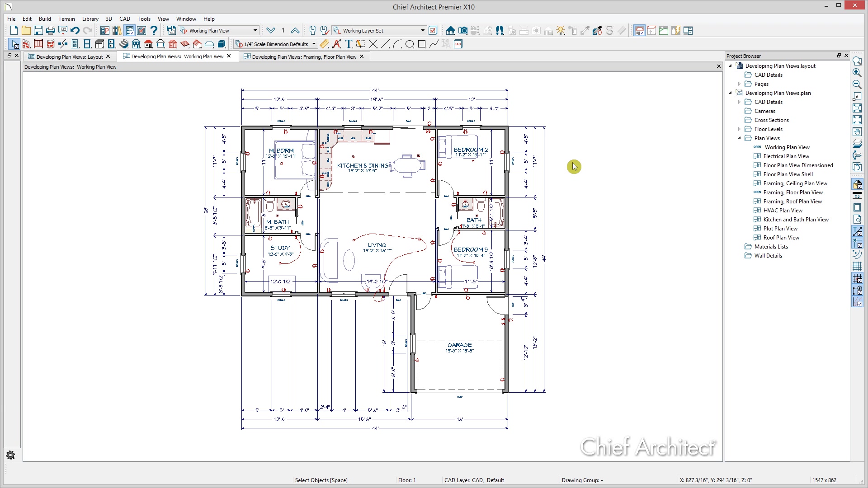Image resolution: width=868 pixels, height=488 pixels.
Task: Select the Text tool in the toolbar
Action: click(349, 44)
